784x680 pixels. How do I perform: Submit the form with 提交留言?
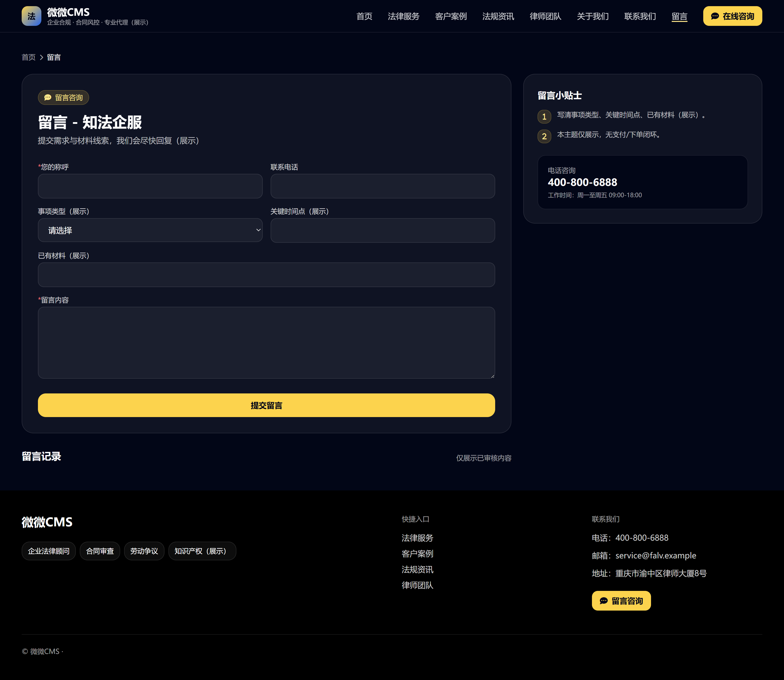tap(266, 405)
